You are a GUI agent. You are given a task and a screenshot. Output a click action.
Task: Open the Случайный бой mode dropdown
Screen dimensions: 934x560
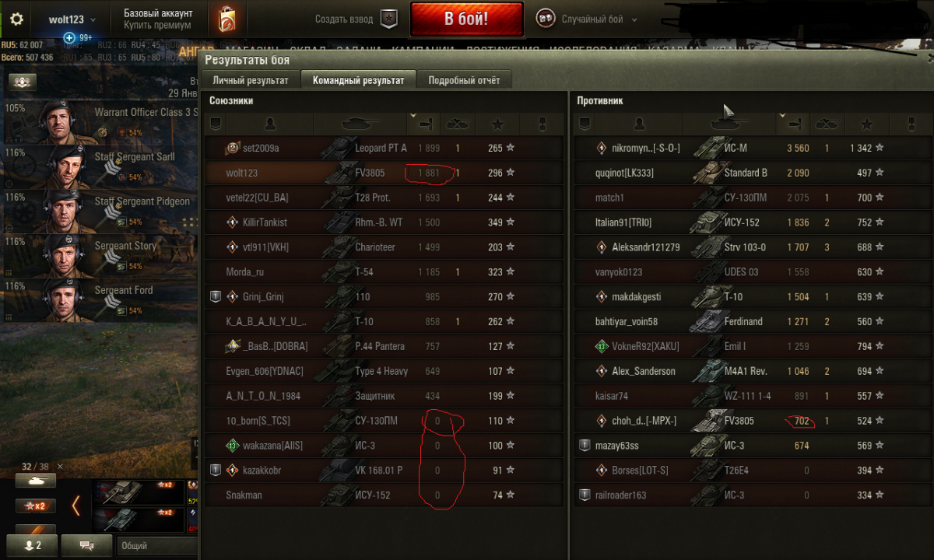pos(599,19)
